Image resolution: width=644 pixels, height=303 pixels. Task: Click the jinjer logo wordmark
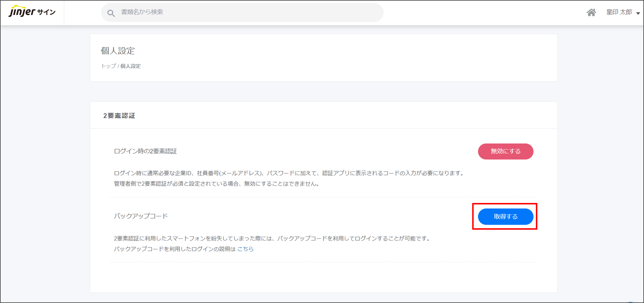point(22,12)
